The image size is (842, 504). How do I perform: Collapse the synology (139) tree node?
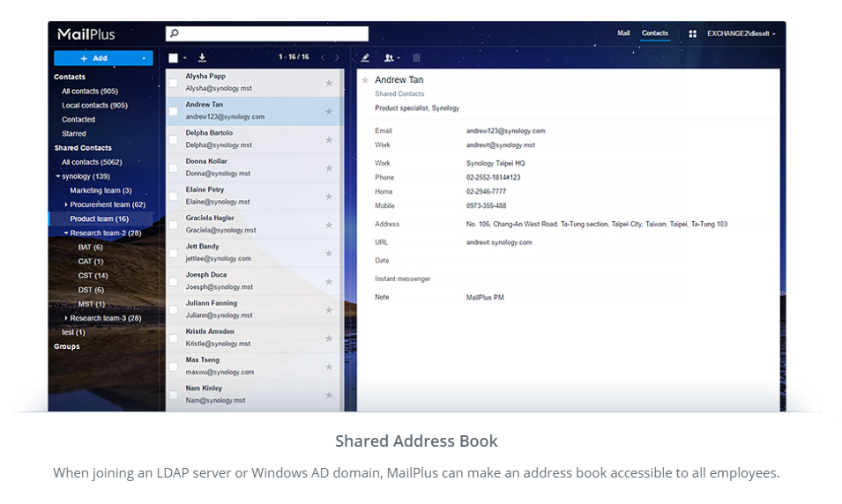tap(58, 176)
